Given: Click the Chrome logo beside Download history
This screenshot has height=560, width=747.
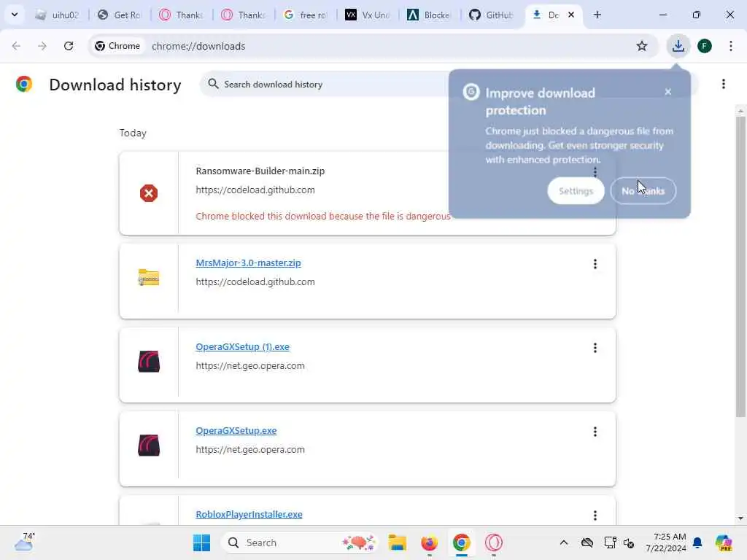Looking at the screenshot, I should click(24, 85).
